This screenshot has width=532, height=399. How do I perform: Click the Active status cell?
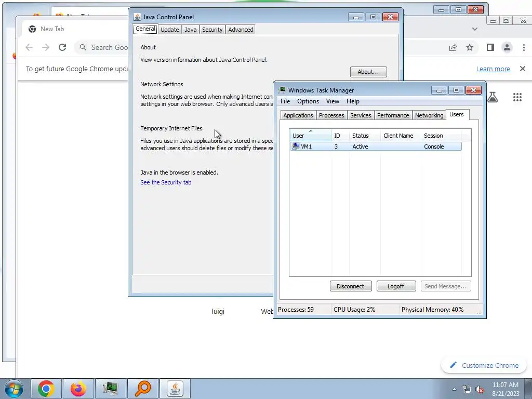(360, 147)
